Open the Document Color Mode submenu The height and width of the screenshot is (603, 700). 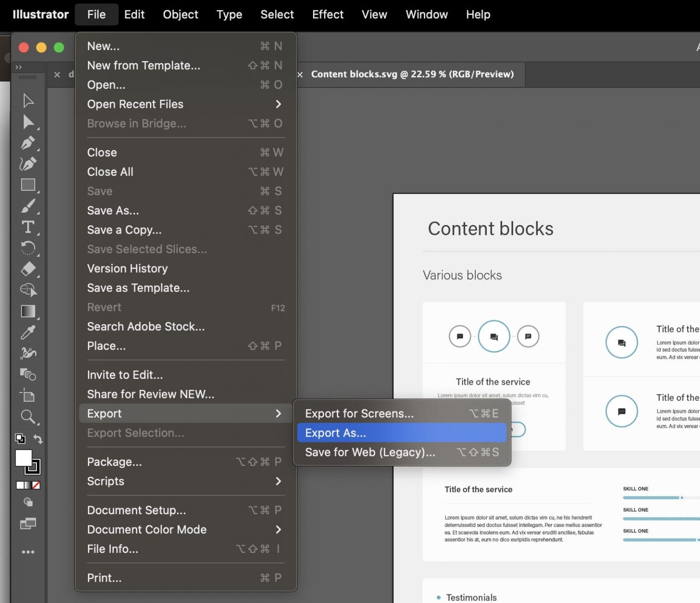tap(147, 529)
